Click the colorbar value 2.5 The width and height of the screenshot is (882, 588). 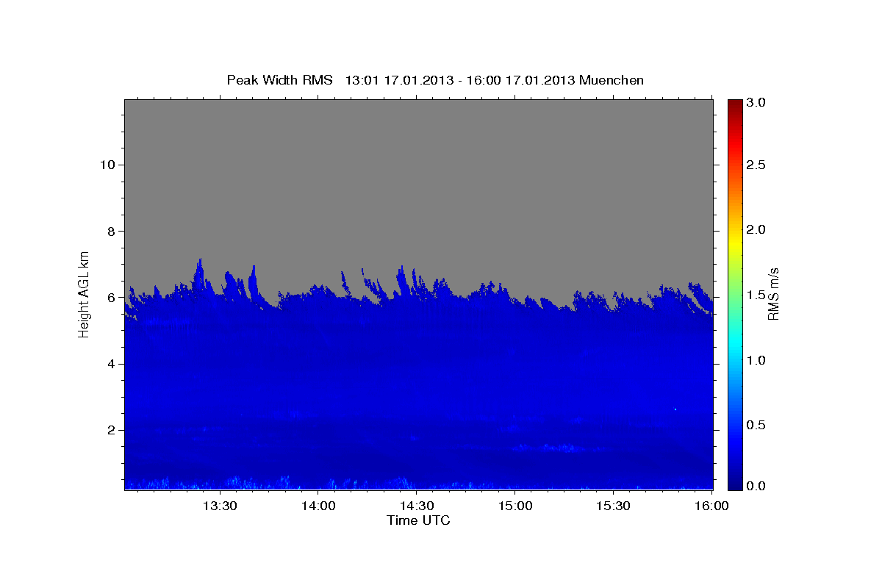(758, 165)
